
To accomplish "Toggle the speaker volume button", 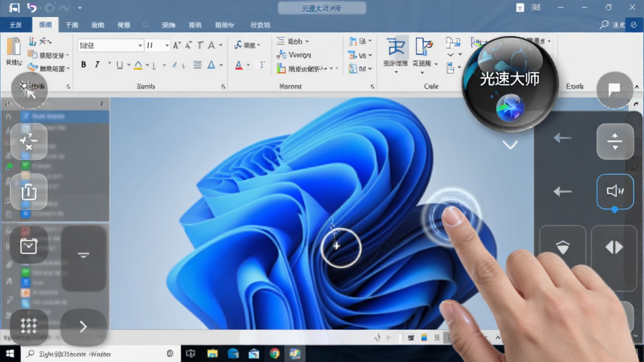I will pos(615,191).
